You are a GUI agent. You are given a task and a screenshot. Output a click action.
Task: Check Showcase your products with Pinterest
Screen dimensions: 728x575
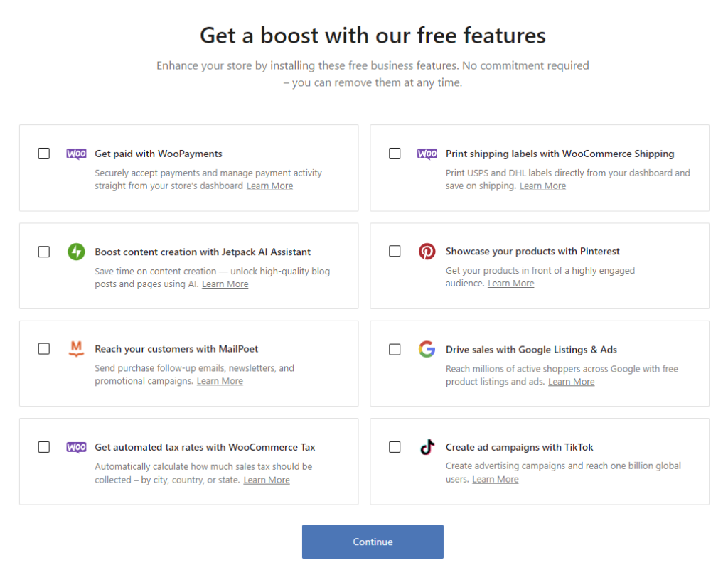395,252
